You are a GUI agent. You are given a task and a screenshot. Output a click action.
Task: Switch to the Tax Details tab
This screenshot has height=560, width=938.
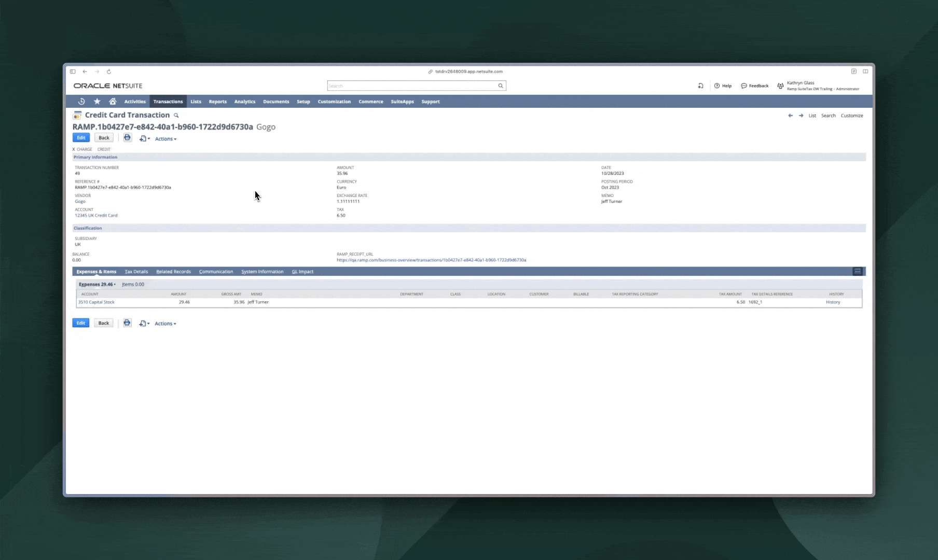click(136, 272)
